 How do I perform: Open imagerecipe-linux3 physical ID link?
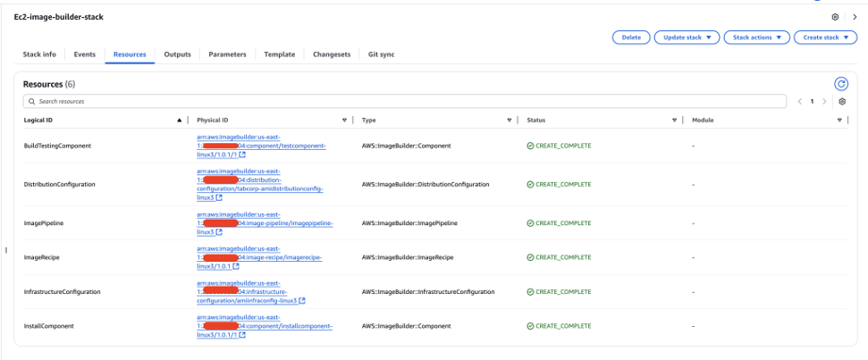point(259,257)
